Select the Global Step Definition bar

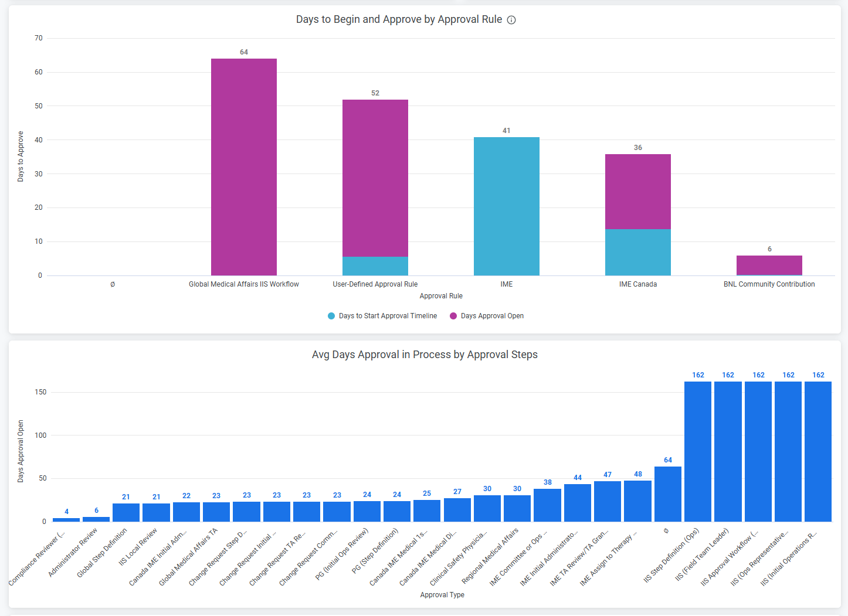tap(126, 512)
